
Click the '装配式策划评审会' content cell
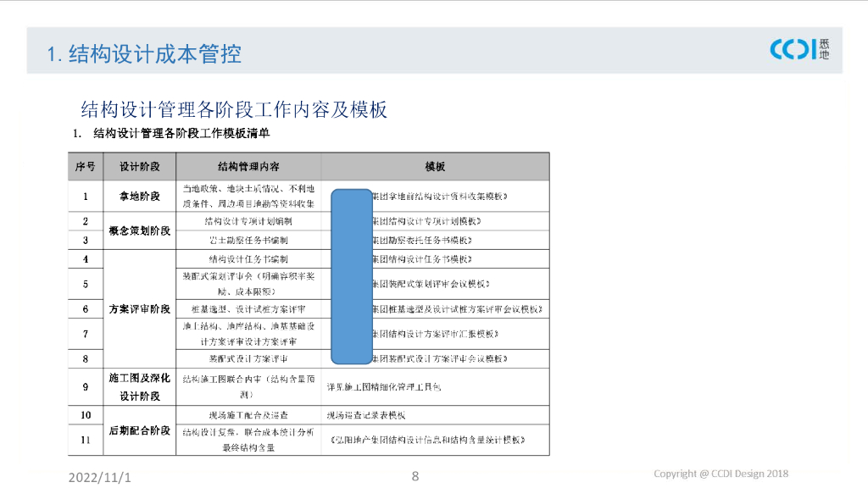[248, 284]
